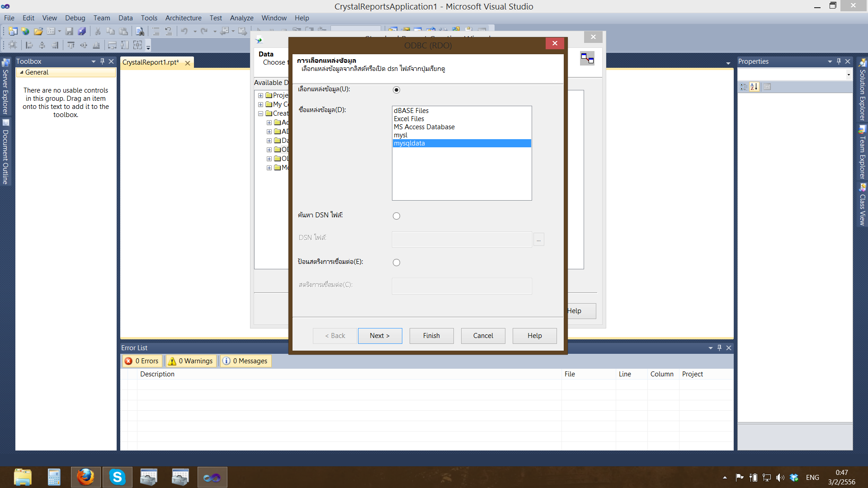868x488 pixels.
Task: Toggle the 0 Warnings filter
Action: (190, 361)
